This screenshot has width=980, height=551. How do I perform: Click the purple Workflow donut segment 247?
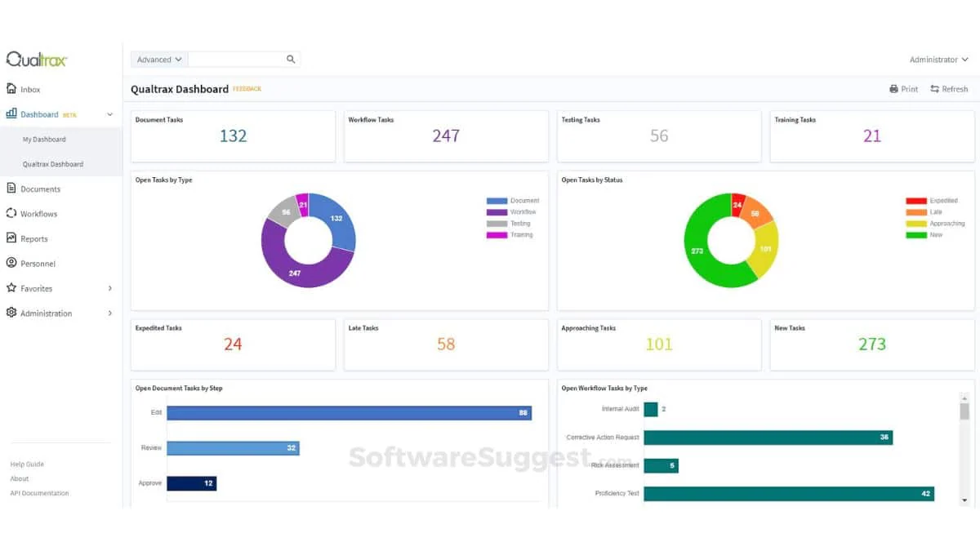click(x=295, y=273)
